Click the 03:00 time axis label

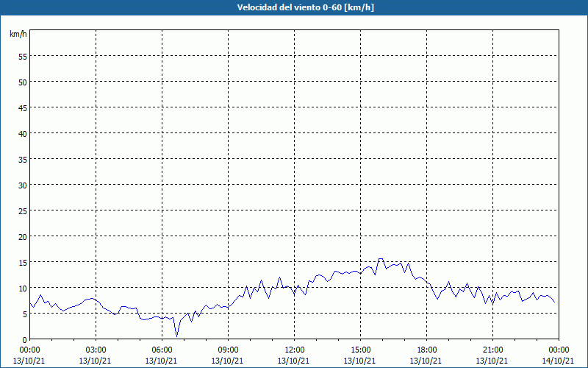click(96, 350)
